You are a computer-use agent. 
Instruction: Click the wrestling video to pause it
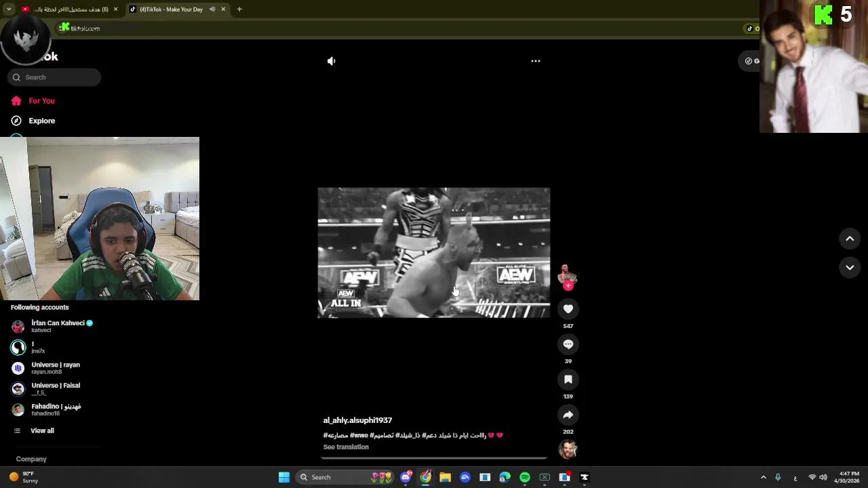point(434,253)
